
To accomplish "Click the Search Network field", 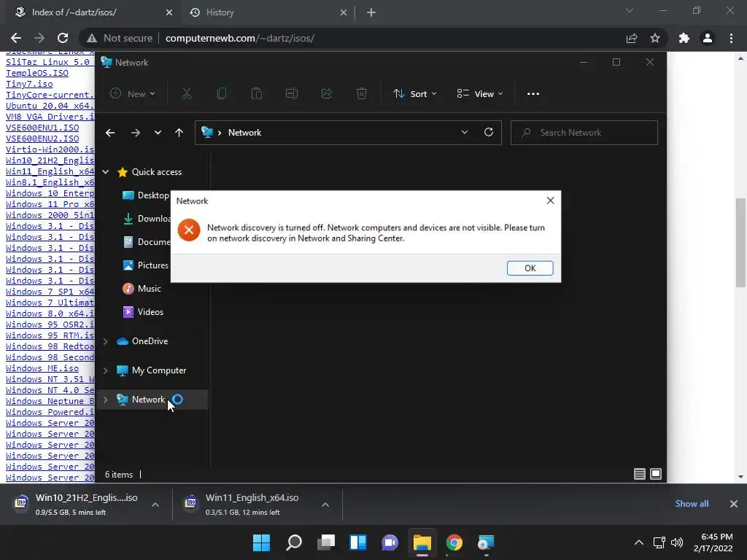I will coord(584,133).
